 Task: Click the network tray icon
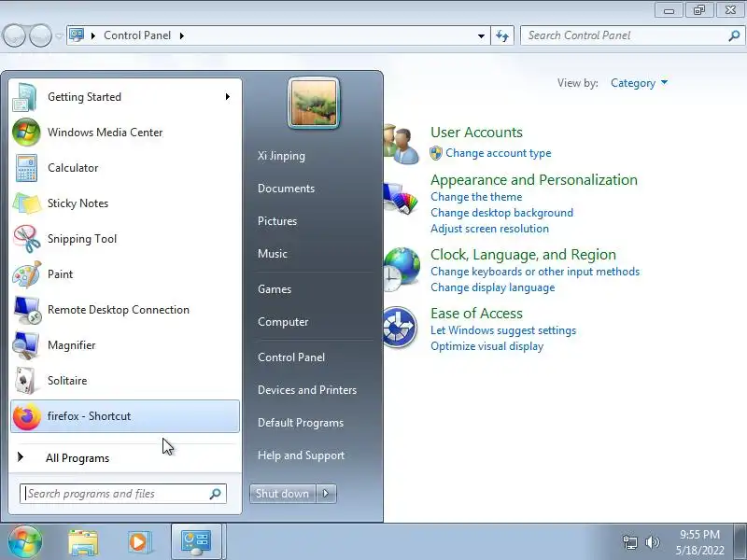[629, 542]
